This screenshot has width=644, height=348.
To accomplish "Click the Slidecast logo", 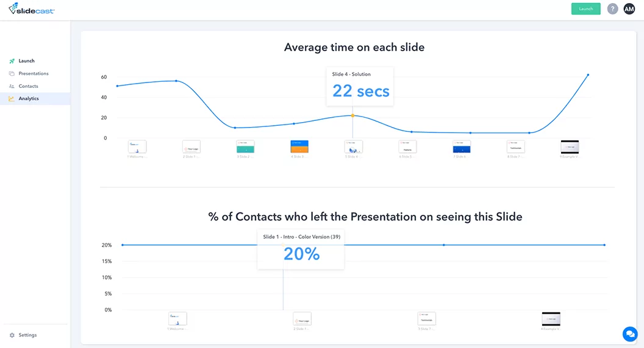I will coord(31,9).
